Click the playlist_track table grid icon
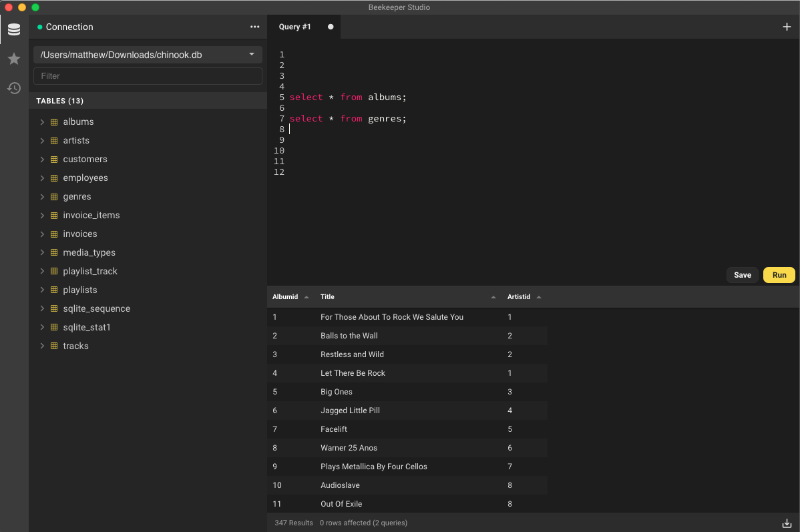The image size is (800, 532). click(54, 272)
